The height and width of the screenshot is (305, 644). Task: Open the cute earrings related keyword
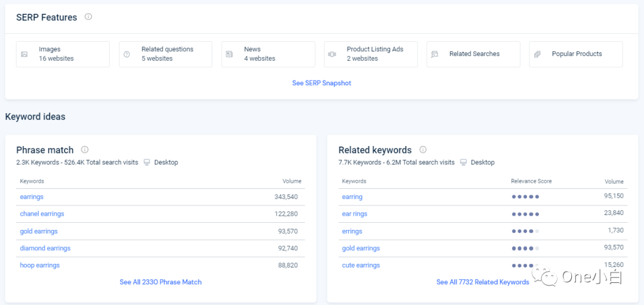[x=361, y=265]
